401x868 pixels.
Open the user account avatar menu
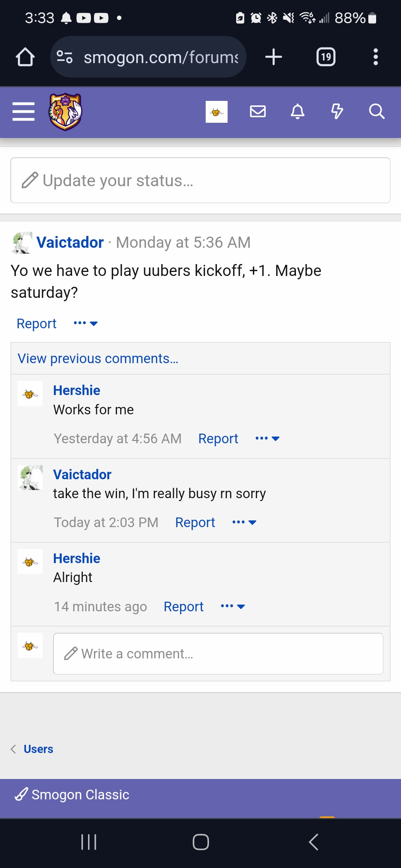click(x=216, y=112)
